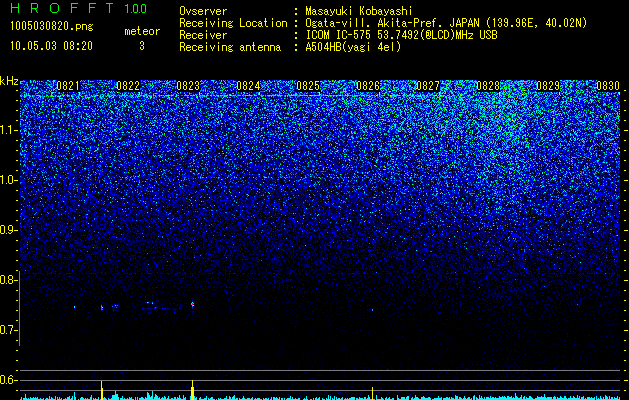Click the kHz axis unit label
This screenshot has height=400, width=629.
pyautogui.click(x=9, y=81)
